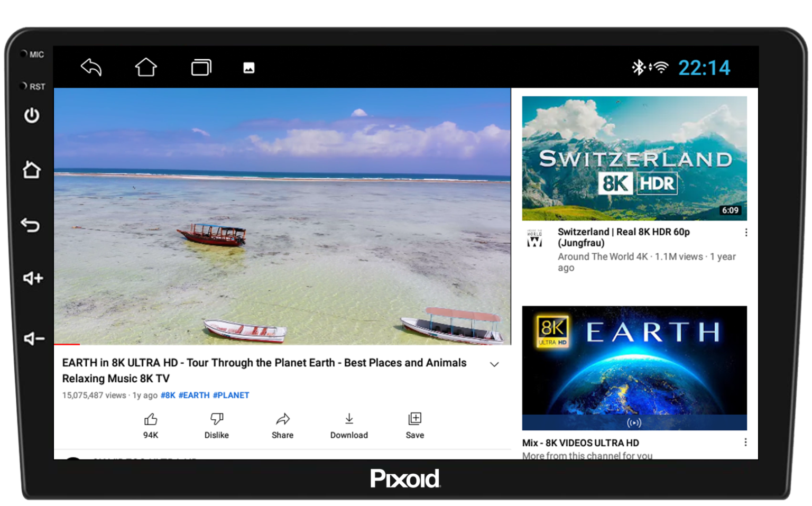Image resolution: width=812 pixels, height=506 pixels.
Task: Open the #PLANET hashtag link
Action: point(231,395)
